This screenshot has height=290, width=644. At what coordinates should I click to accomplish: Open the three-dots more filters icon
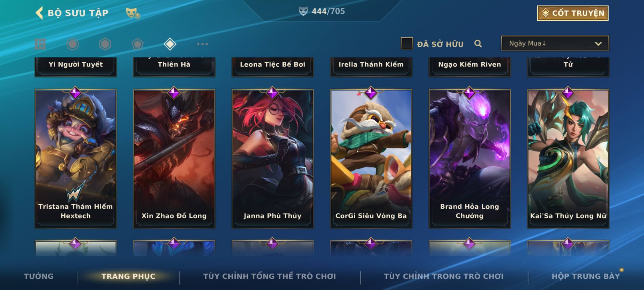coord(202,44)
